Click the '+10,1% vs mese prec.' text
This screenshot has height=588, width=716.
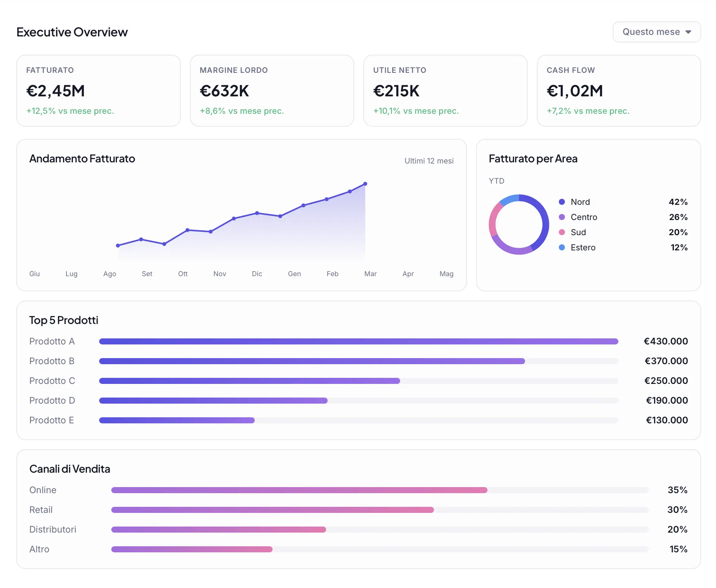[416, 111]
